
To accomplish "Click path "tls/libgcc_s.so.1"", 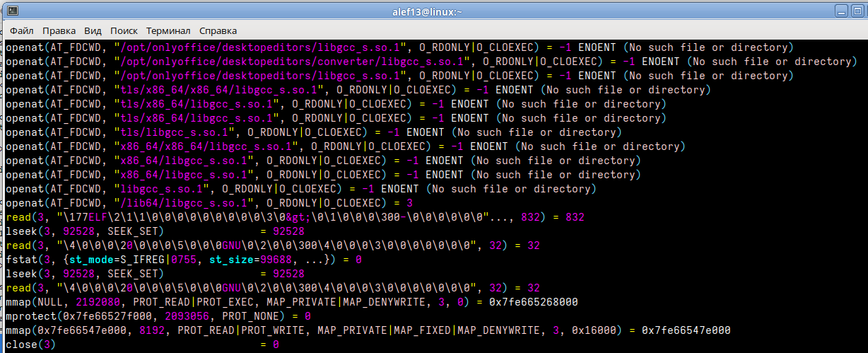I will pos(173,132).
